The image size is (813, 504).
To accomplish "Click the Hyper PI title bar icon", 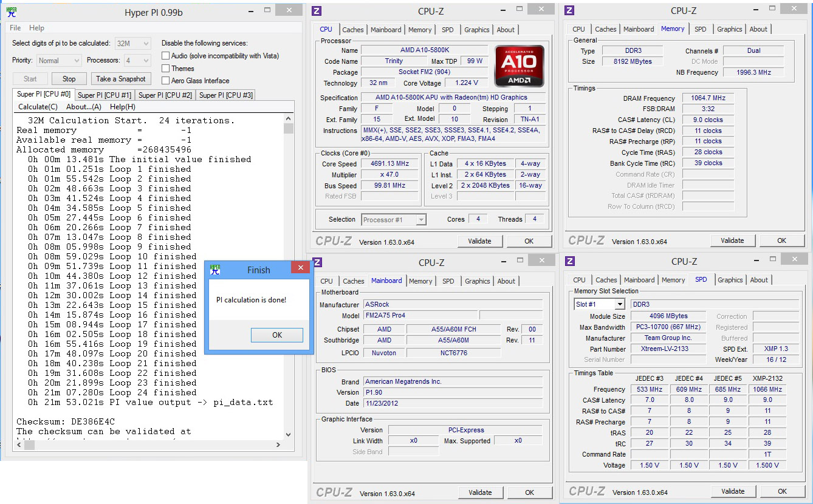I will [12, 13].
